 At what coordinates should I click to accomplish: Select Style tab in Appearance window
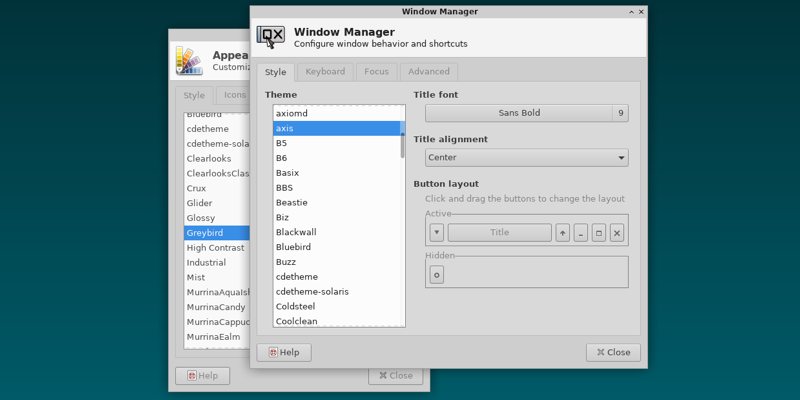pos(194,95)
